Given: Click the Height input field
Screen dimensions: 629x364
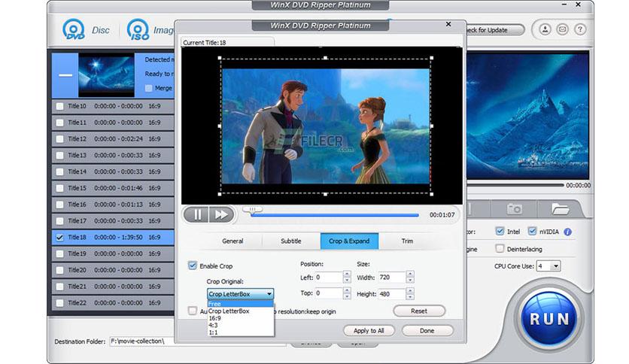Looking at the screenshot, I should (391, 294).
